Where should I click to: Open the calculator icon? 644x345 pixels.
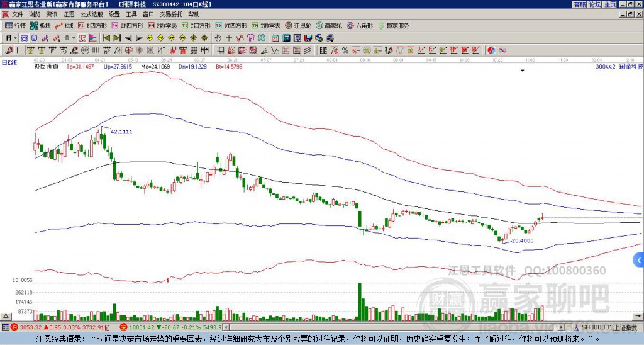(x=286, y=38)
